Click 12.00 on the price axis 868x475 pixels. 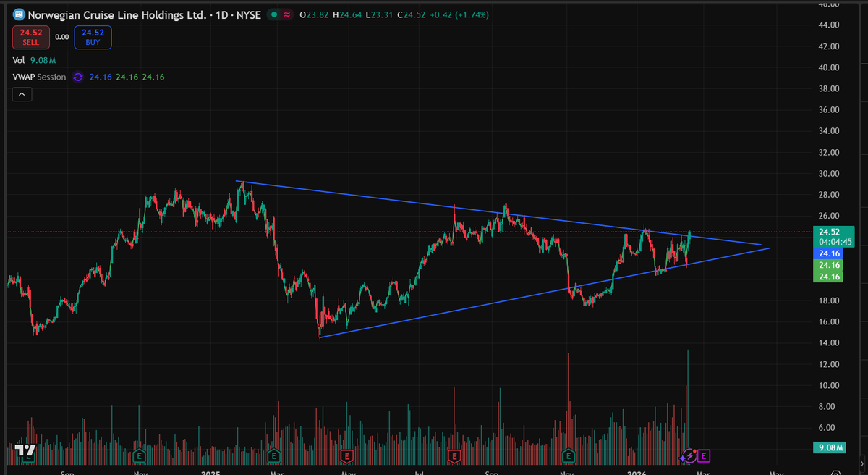[x=828, y=364]
